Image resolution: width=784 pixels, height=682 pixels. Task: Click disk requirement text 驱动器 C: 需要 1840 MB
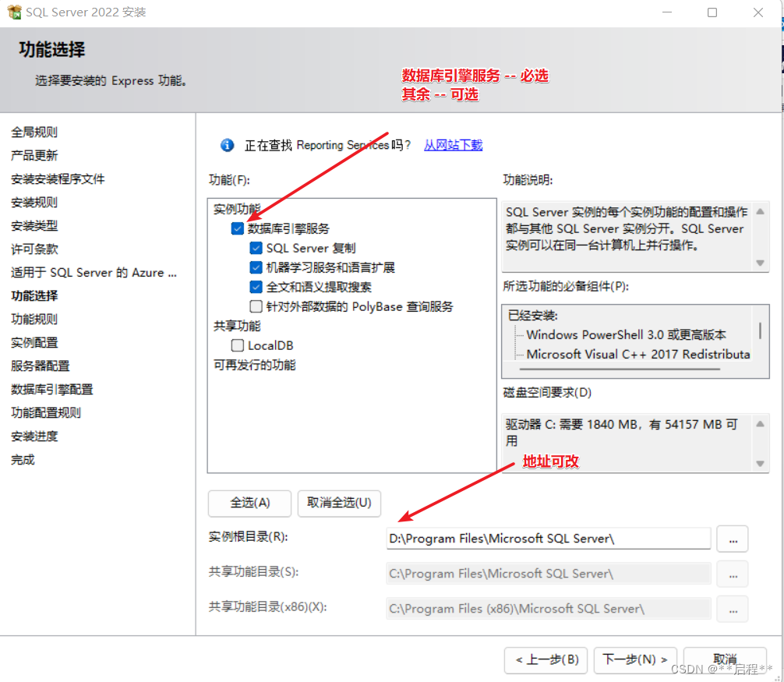pos(621,433)
